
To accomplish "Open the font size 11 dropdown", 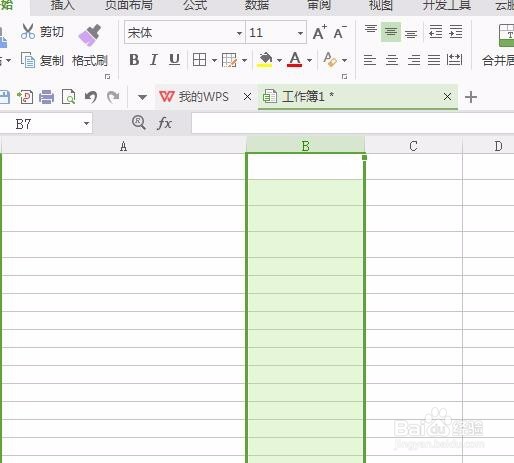I will tap(300, 33).
